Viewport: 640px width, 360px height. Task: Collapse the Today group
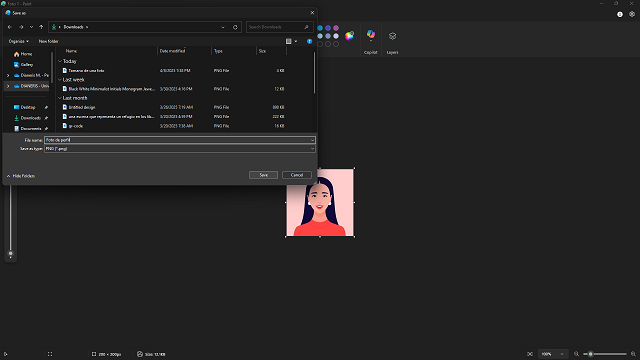point(60,61)
